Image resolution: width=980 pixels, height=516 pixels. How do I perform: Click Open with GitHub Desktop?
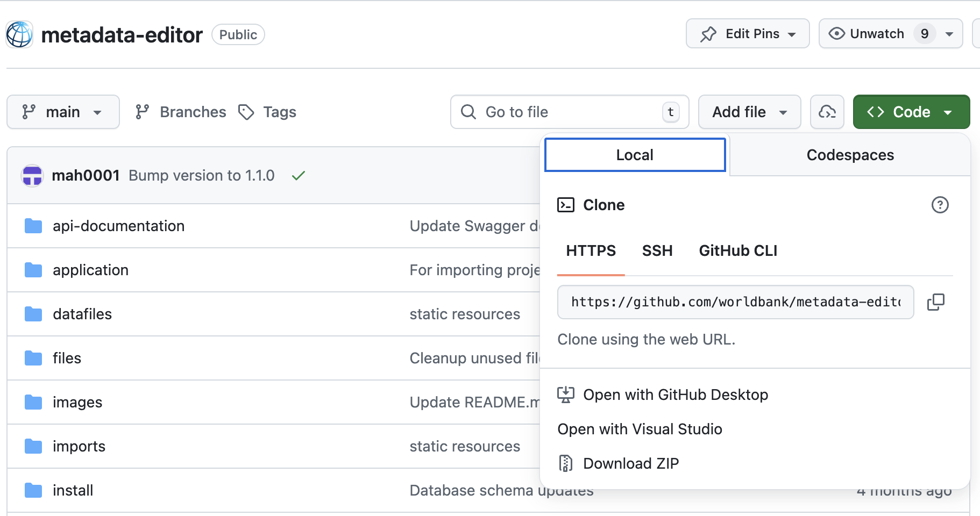676,395
